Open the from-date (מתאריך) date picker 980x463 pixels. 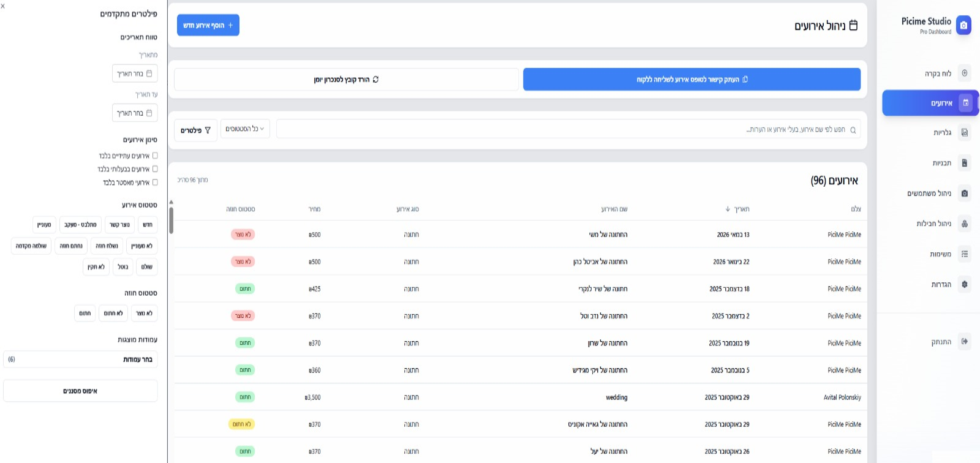[135, 73]
